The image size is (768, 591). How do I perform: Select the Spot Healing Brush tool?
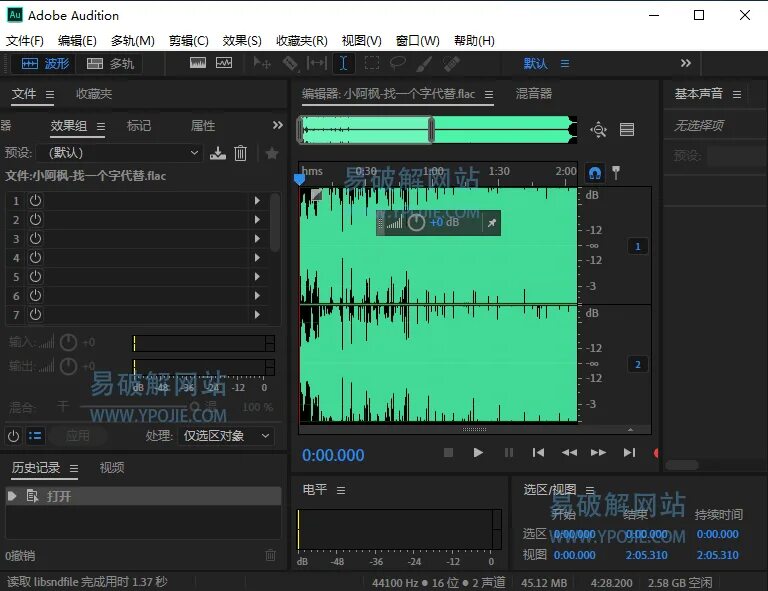click(x=451, y=64)
